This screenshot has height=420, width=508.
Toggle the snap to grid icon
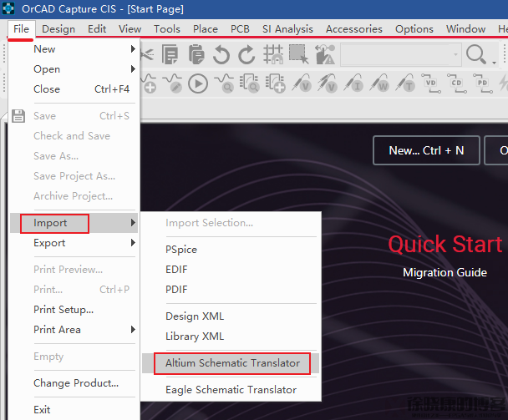point(273,55)
